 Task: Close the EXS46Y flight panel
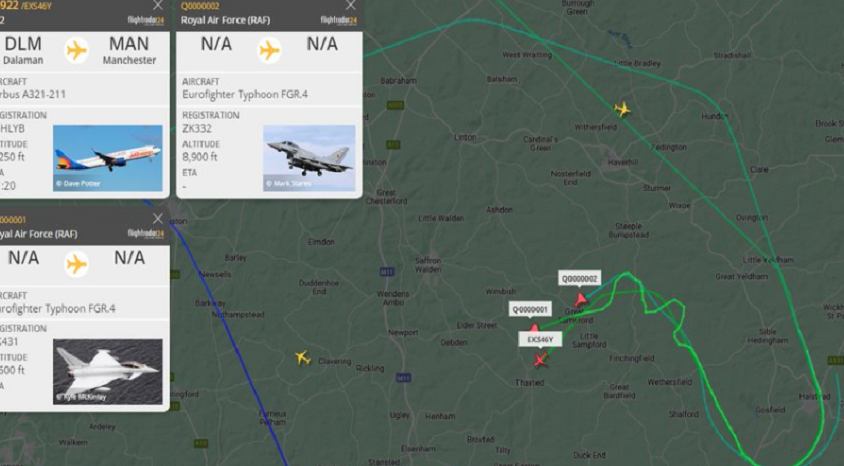(x=158, y=5)
